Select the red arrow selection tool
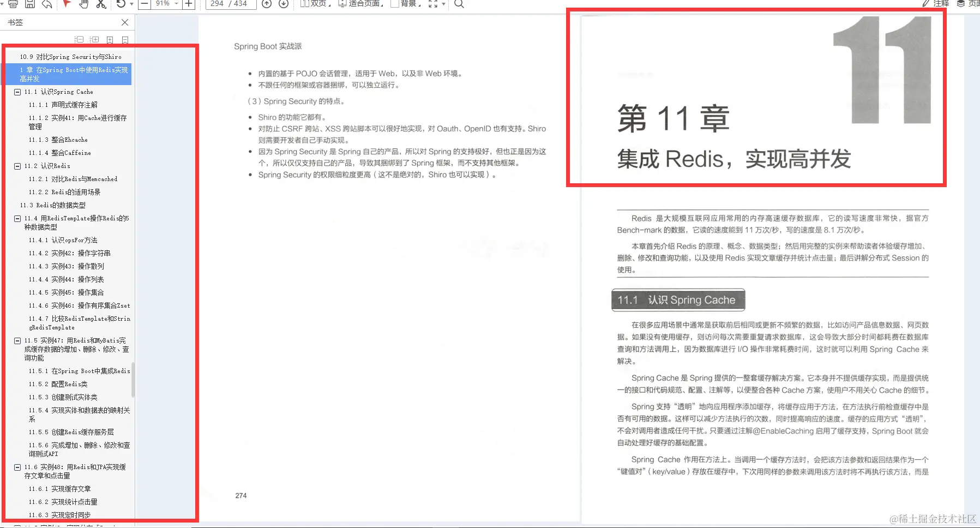Viewport: 980px width, 528px height. point(67,4)
